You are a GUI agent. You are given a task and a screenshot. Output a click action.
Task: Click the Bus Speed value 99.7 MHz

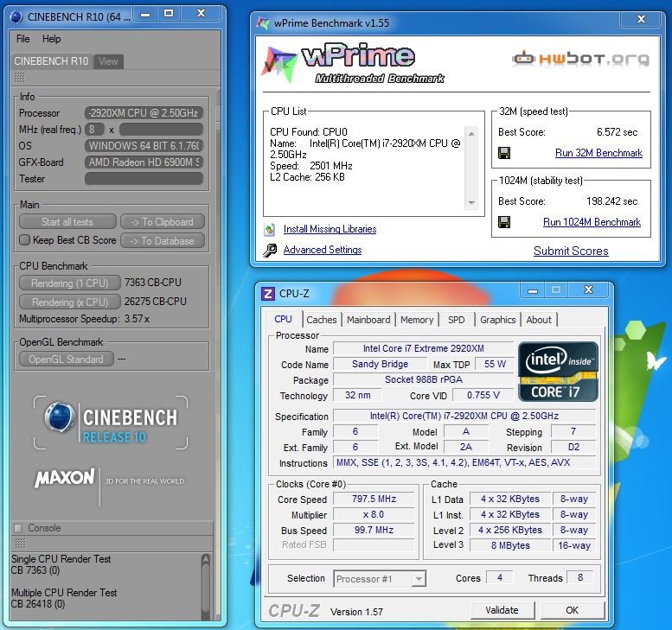[x=374, y=530]
